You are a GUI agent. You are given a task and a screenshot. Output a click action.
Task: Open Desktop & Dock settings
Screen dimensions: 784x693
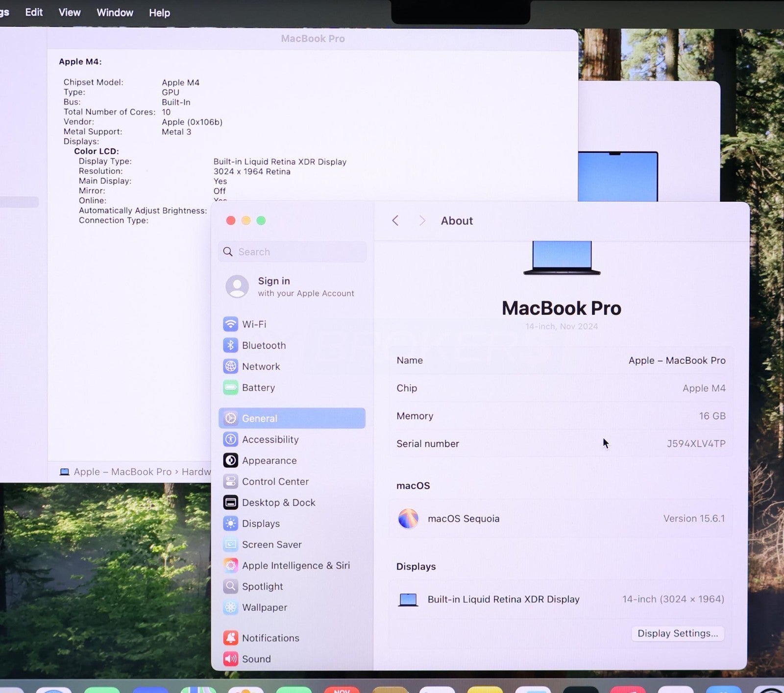tap(278, 502)
